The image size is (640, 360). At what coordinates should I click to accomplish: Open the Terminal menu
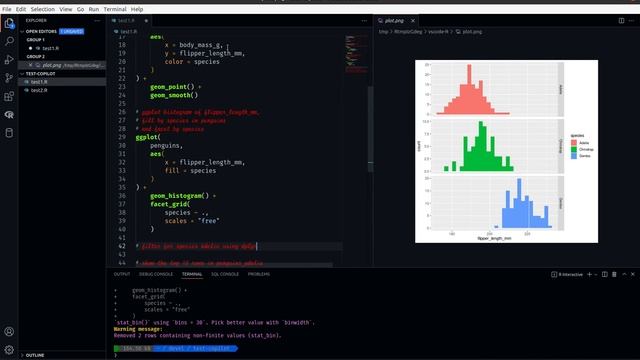(115, 9)
